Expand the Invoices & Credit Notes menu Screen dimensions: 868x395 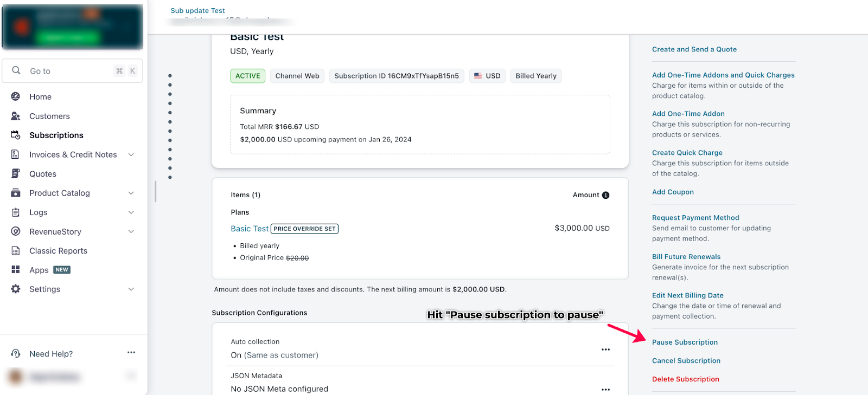pyautogui.click(x=131, y=154)
